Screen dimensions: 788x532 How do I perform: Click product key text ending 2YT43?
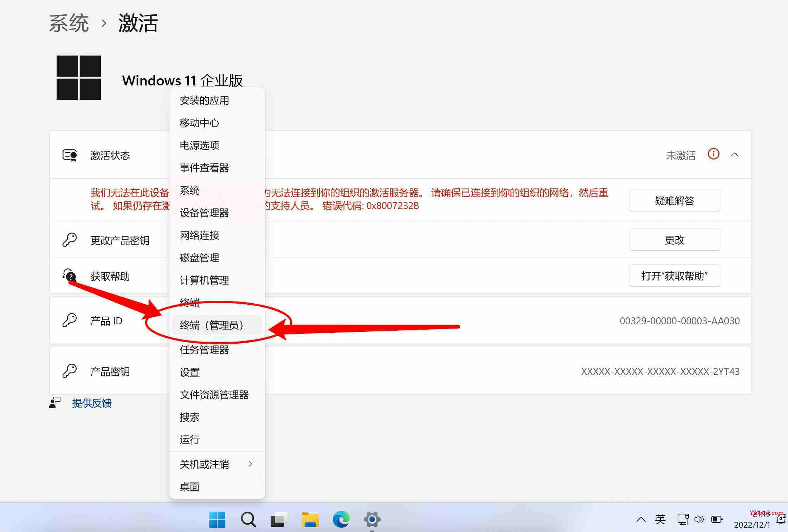click(x=660, y=371)
